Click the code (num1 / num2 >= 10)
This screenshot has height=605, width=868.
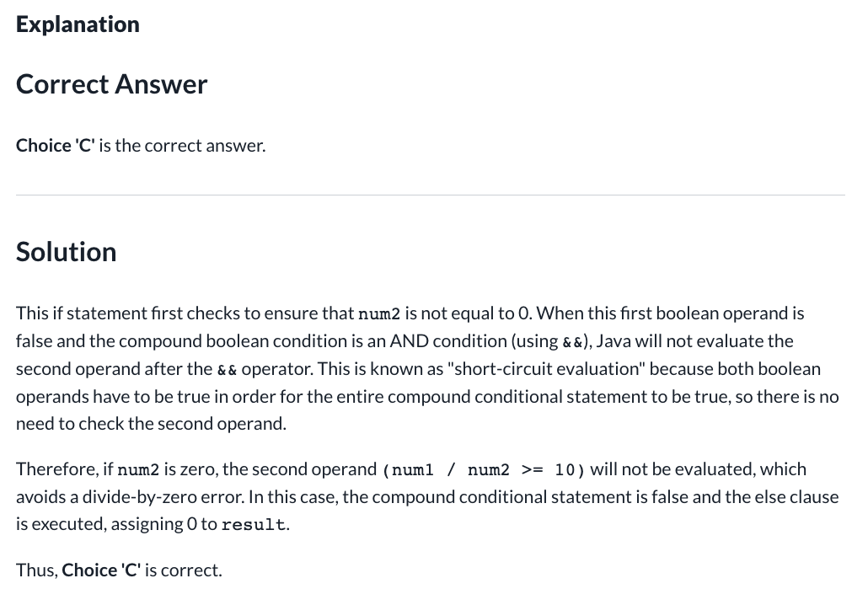(483, 470)
